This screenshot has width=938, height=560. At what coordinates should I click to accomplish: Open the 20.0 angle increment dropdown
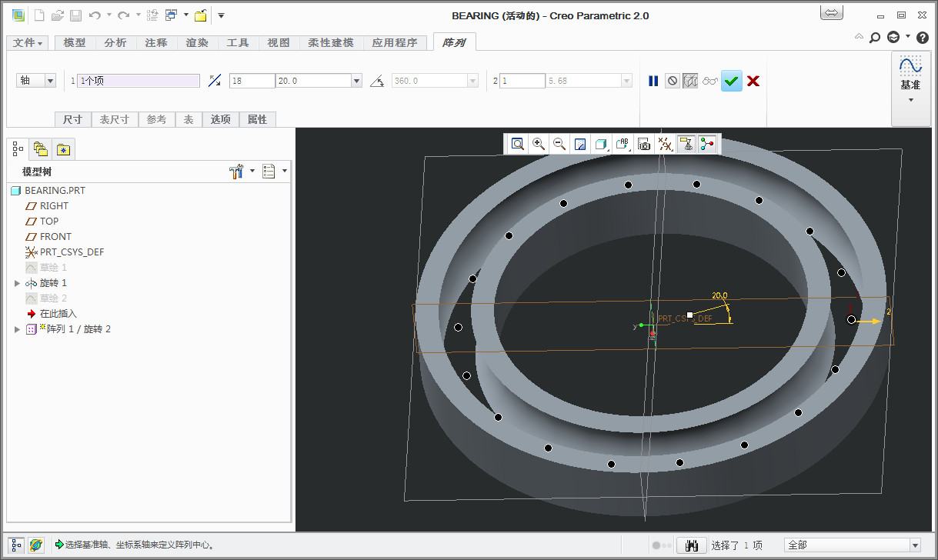pyautogui.click(x=356, y=81)
